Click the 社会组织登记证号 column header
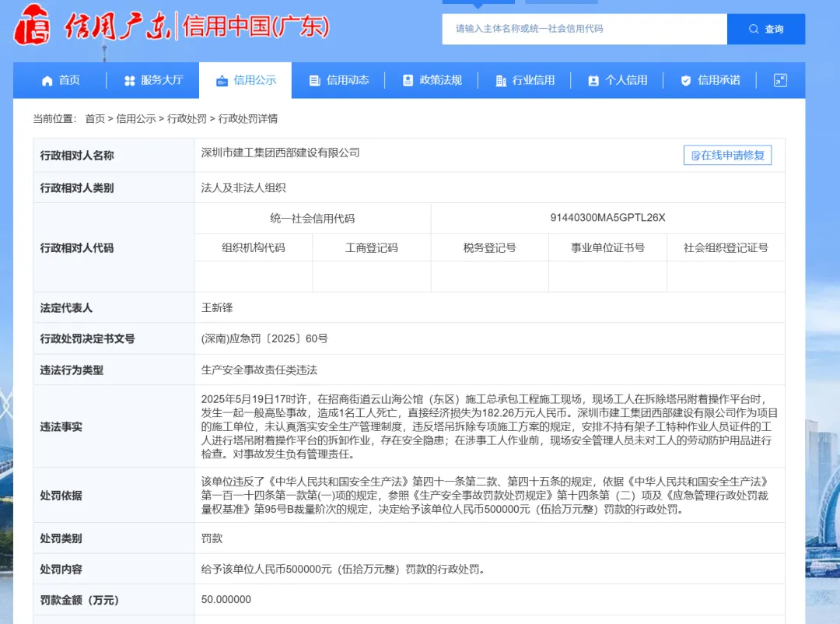Viewport: 840px width, 624px height. (726, 247)
